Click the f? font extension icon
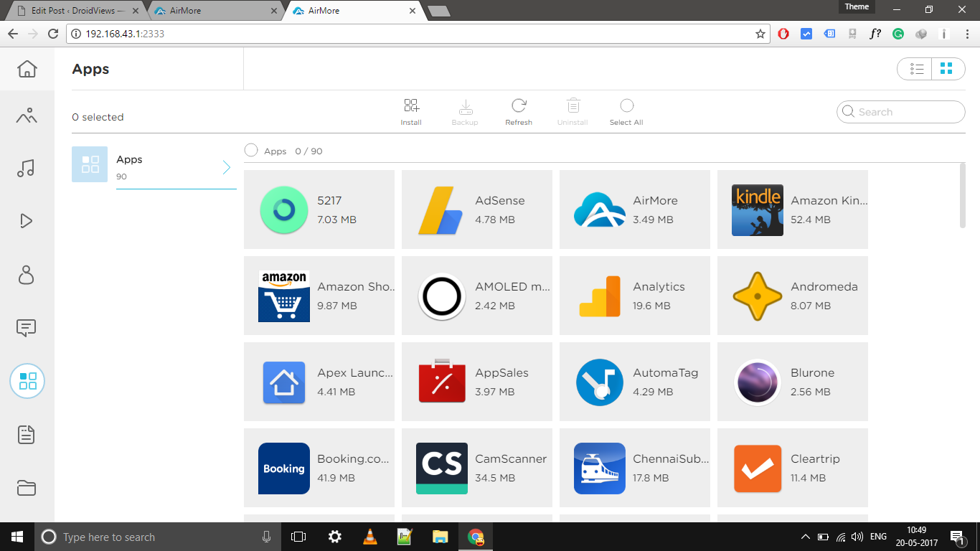Screen dimensions: 980x551 coord(875,34)
